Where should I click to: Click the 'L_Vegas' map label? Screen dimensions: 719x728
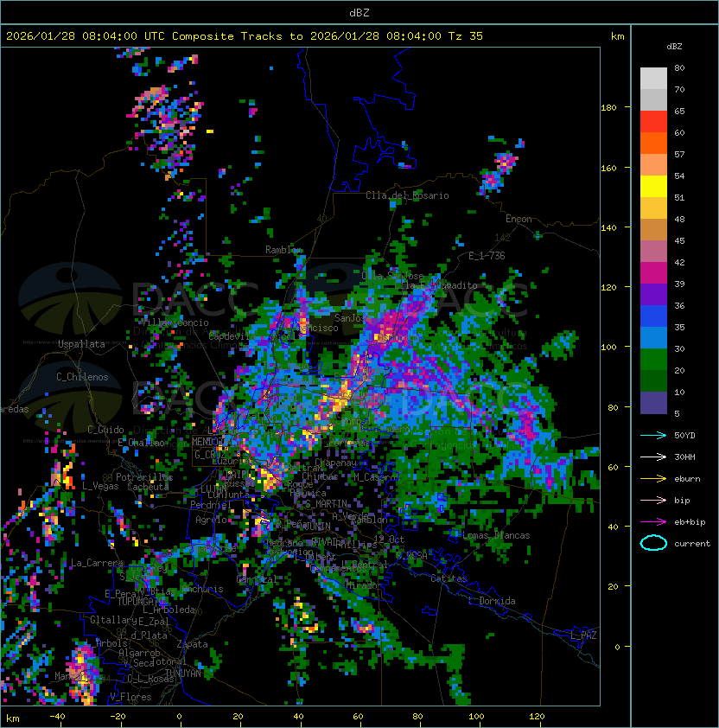(100, 486)
